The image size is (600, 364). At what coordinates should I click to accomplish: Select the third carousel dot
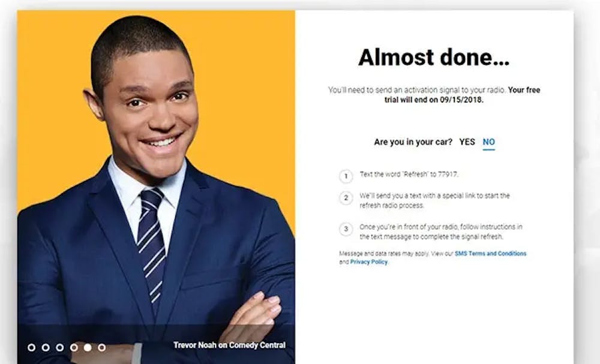(59, 348)
